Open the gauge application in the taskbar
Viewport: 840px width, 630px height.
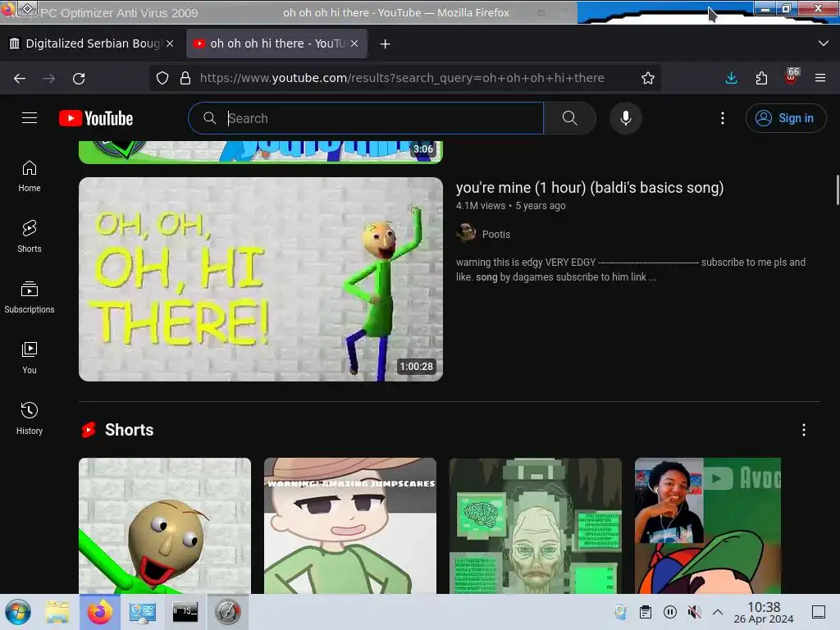(x=228, y=612)
